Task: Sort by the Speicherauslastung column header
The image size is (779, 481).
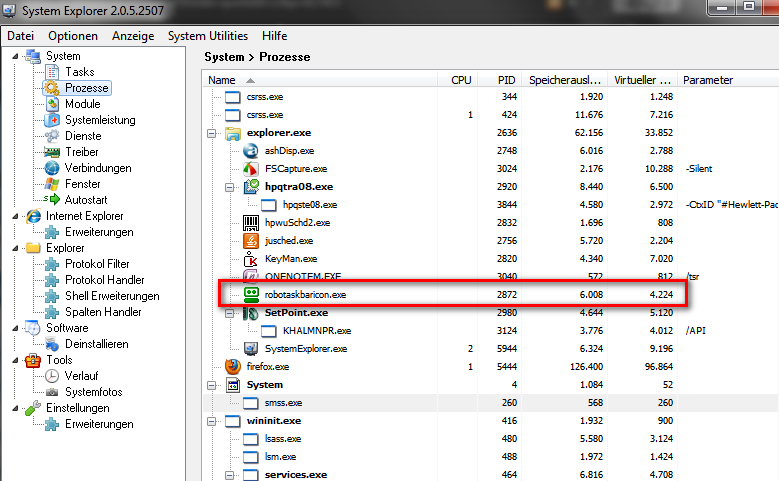Action: click(564, 80)
